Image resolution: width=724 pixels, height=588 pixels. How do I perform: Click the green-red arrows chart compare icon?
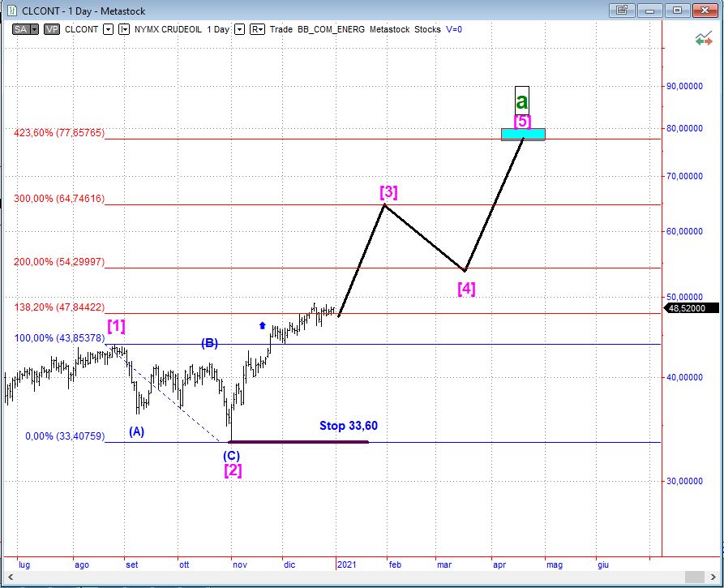[x=704, y=39]
